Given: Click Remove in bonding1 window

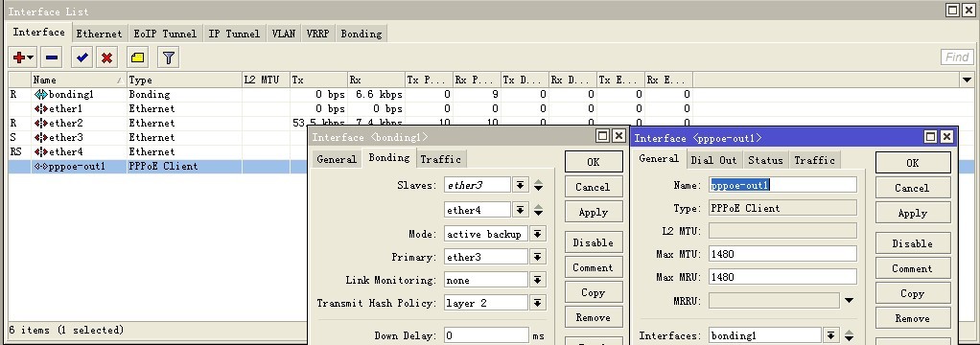Looking at the screenshot, I should (x=594, y=317).
